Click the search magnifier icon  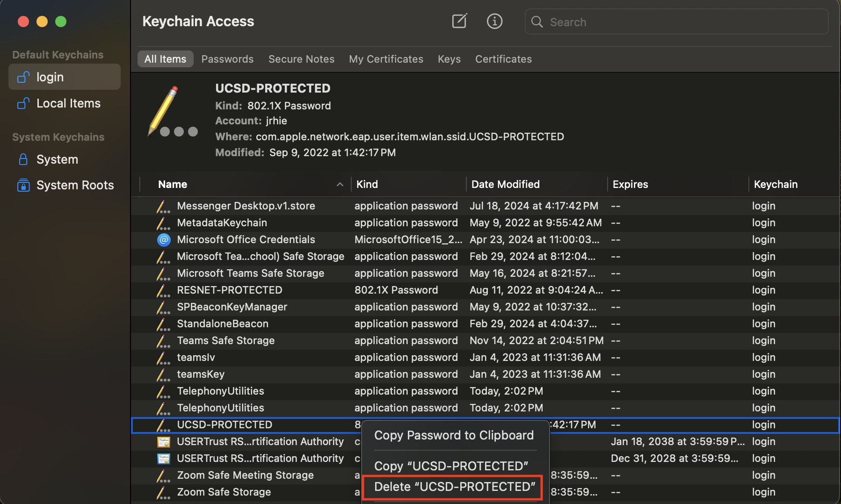(x=536, y=22)
